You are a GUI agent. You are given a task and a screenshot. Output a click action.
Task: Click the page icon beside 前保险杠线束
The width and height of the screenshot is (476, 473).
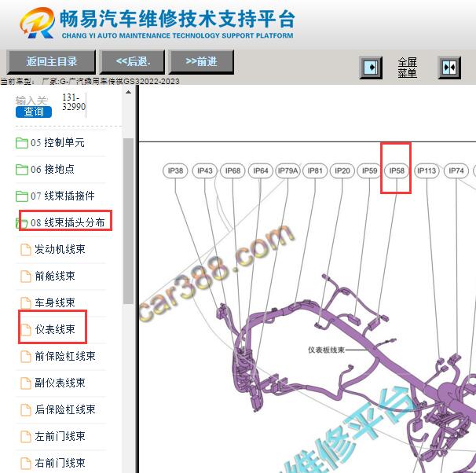[x=26, y=357]
